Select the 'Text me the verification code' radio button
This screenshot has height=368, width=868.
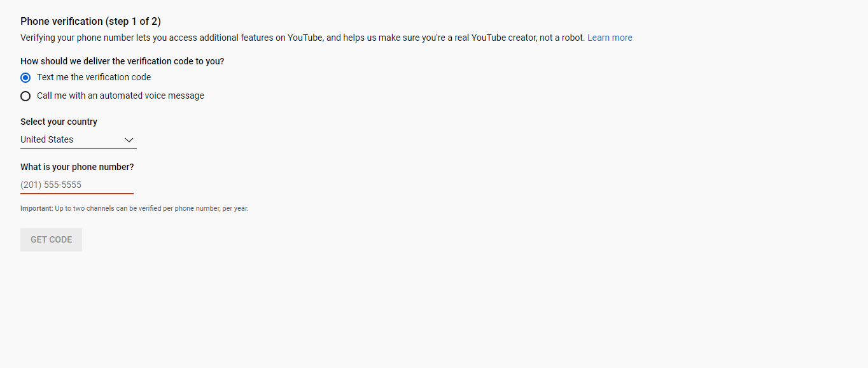pyautogui.click(x=25, y=78)
